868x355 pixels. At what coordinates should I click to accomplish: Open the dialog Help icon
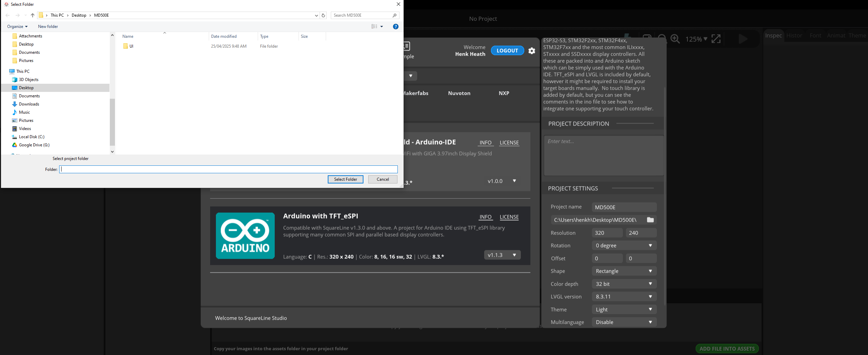(396, 27)
